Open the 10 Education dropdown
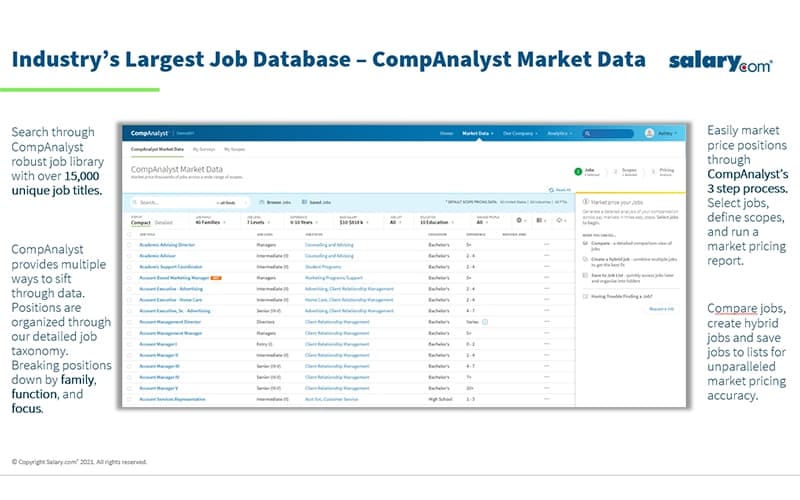Image resolution: width=800 pixels, height=500 pixels. tap(437, 222)
